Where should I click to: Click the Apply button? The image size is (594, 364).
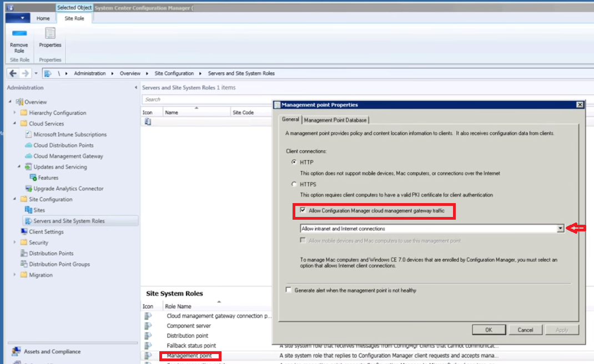click(x=562, y=330)
